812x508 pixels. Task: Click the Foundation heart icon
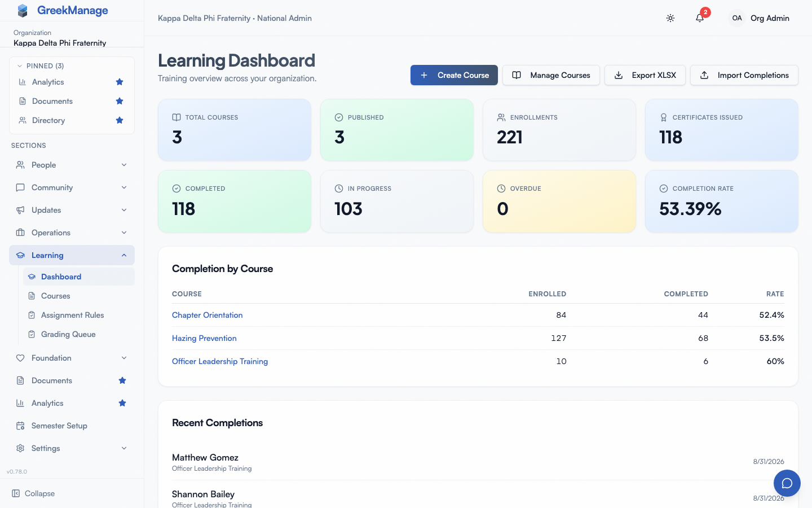[20, 358]
